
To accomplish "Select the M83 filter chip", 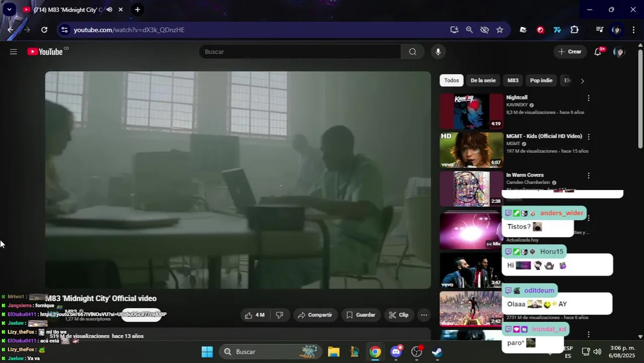I will pos(512,81).
